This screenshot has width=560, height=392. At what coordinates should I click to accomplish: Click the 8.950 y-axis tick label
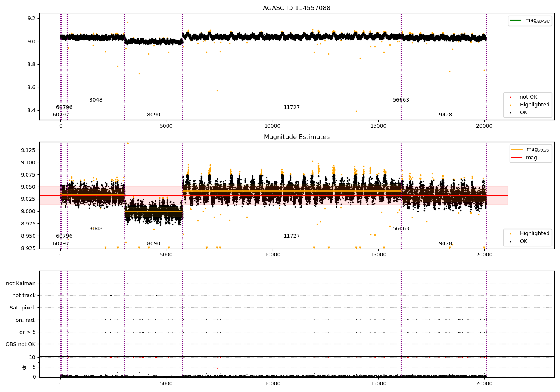pyautogui.click(x=28, y=236)
